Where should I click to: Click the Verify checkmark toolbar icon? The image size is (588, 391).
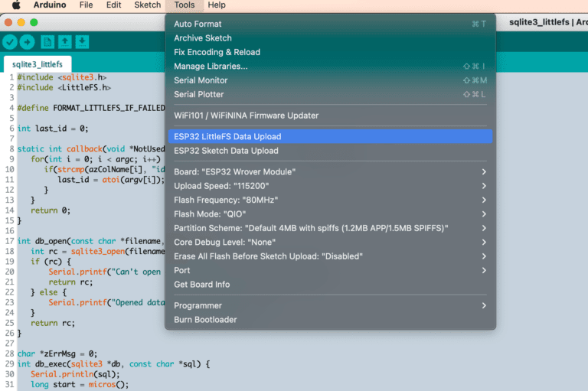(x=10, y=43)
